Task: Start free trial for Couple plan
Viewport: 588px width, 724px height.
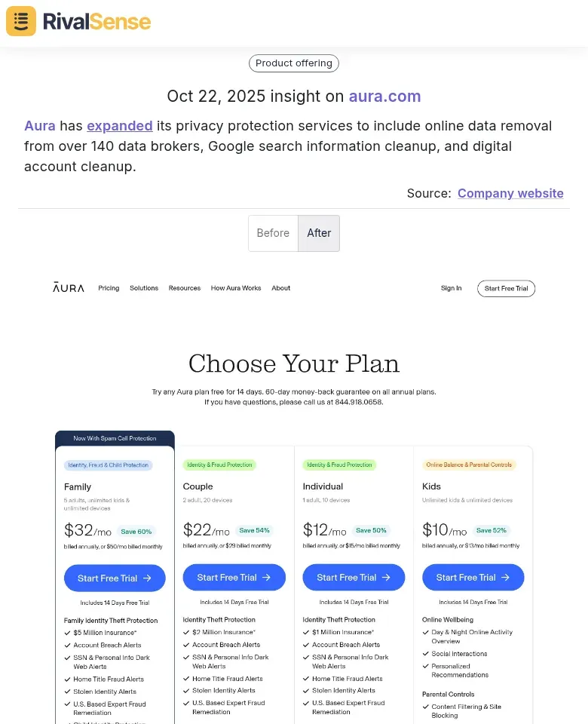Action: click(234, 578)
